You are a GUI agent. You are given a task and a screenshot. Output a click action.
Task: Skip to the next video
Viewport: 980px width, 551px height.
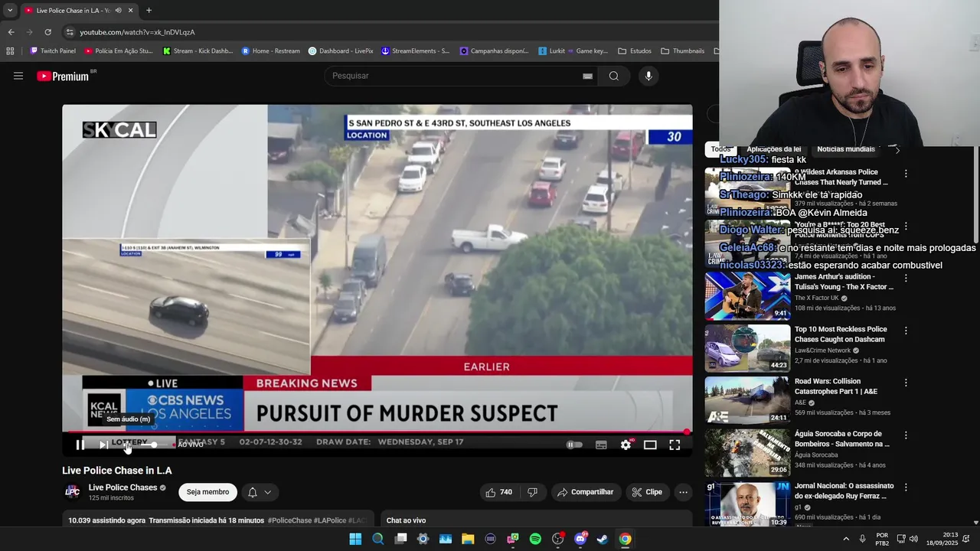(x=104, y=445)
